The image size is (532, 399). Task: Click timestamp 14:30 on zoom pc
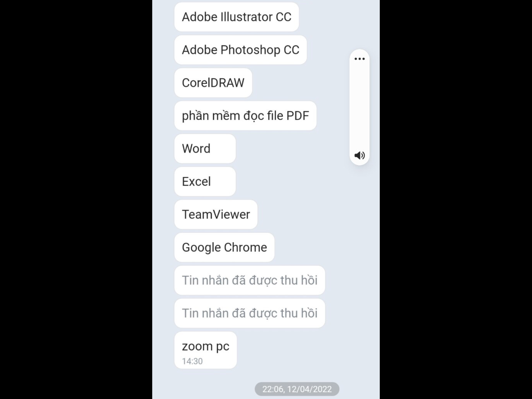pos(192,361)
